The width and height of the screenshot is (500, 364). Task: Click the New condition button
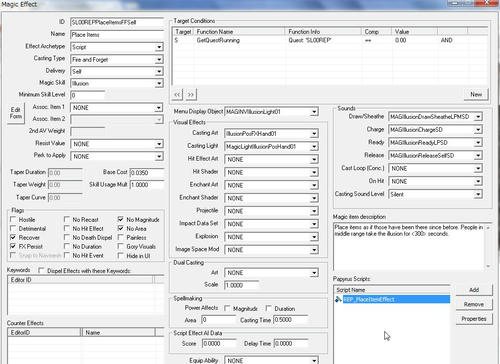coord(476,94)
